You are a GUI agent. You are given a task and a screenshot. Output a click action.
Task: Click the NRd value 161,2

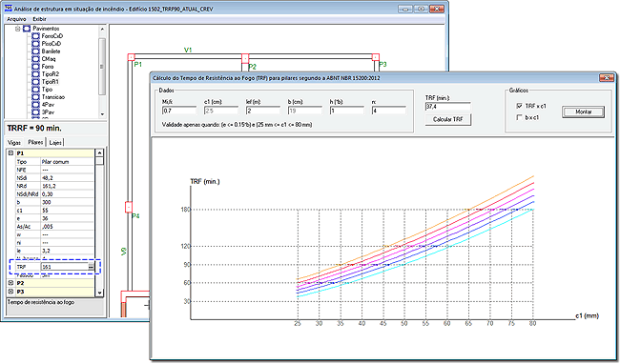[x=49, y=186]
